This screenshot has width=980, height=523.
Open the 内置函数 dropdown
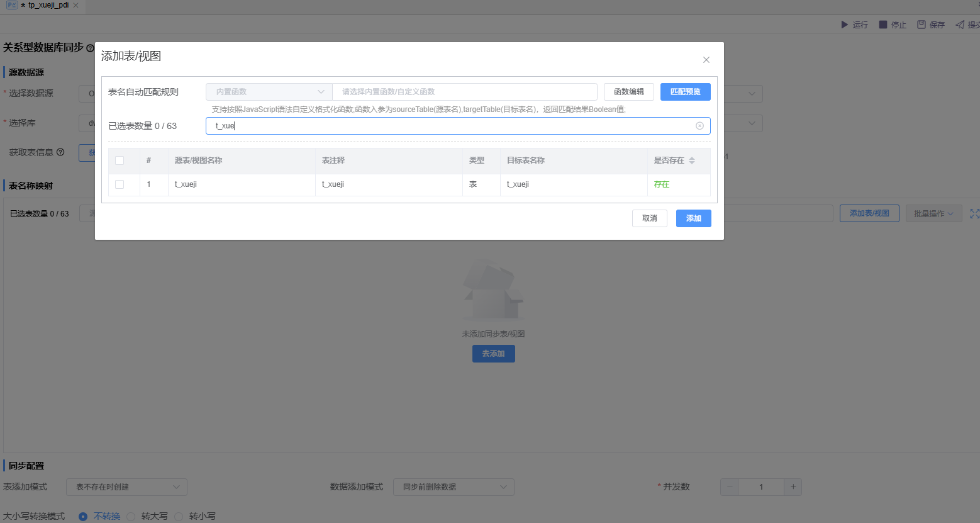(269, 92)
